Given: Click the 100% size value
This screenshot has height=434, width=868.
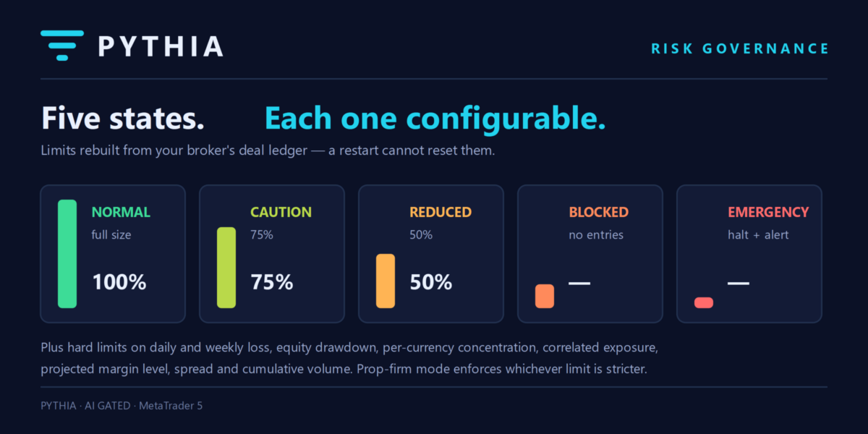Looking at the screenshot, I should pos(119,281).
